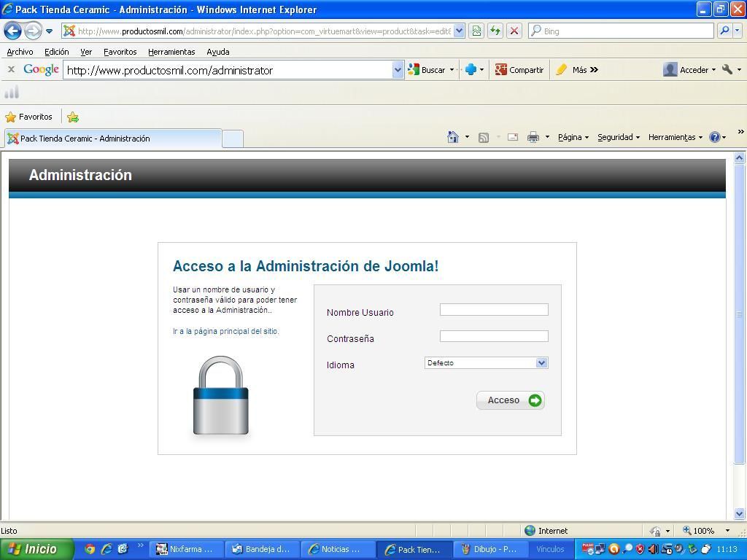This screenshot has height=560, width=747.
Task: Click the compatibility view icon beside address bar
Action: (x=476, y=31)
